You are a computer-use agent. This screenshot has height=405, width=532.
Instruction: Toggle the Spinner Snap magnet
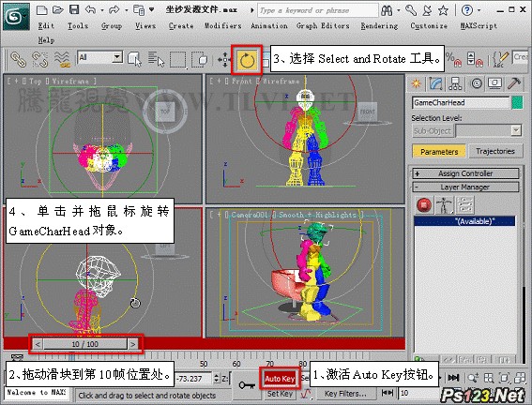pyautogui.click(x=475, y=60)
